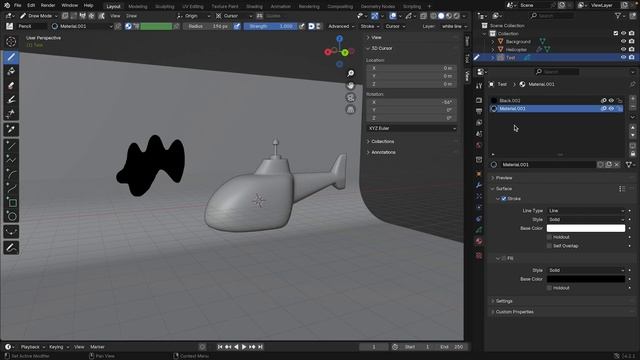
Task: Enable Stroke Holdout checkbox
Action: pyautogui.click(x=549, y=237)
